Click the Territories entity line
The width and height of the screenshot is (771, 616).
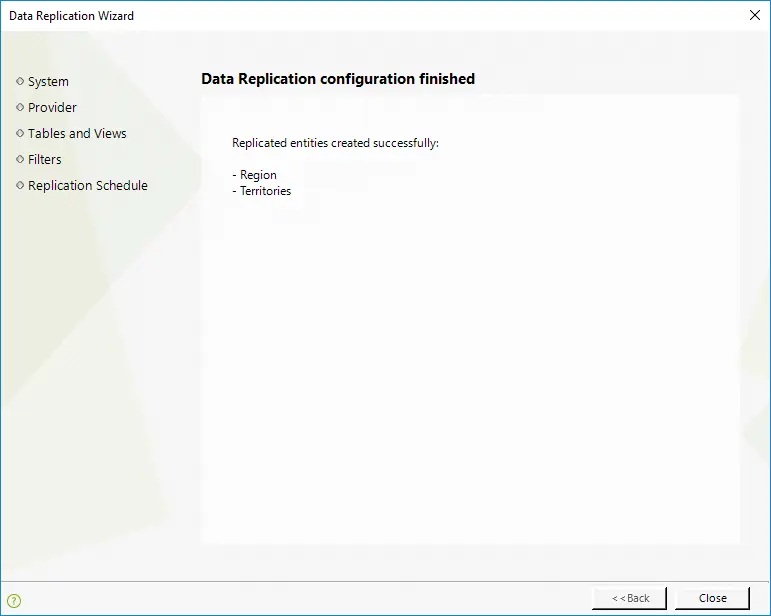point(262,191)
